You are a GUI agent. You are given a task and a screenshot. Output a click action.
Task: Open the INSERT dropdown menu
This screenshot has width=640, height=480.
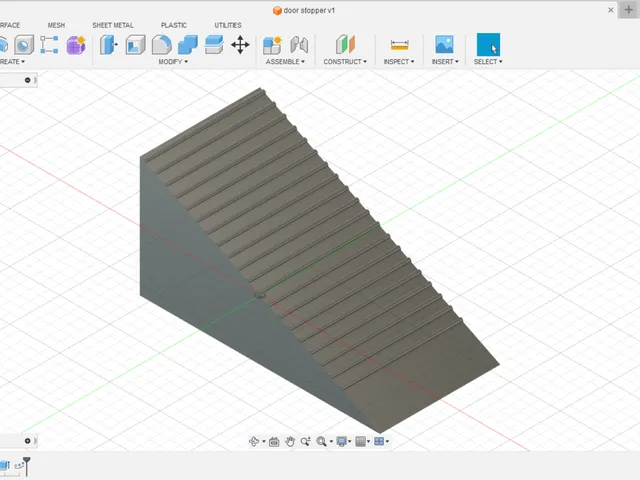pyautogui.click(x=445, y=62)
